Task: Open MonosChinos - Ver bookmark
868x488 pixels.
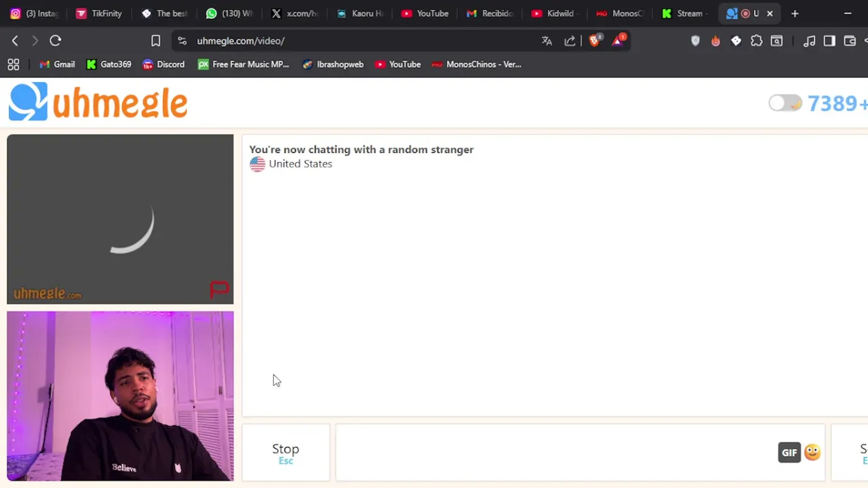Action: coord(477,64)
